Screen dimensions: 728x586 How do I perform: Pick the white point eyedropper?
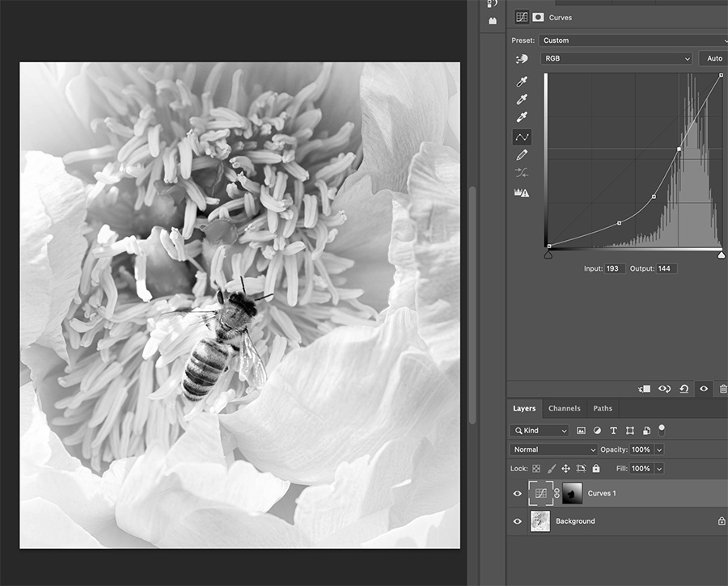(x=522, y=117)
